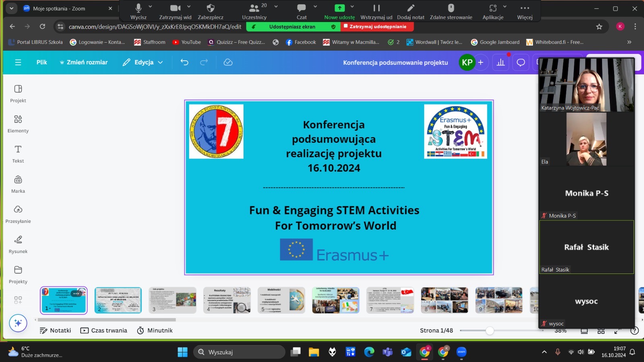Open Notatki notes panel
This screenshot has width=644, height=362.
click(x=56, y=331)
